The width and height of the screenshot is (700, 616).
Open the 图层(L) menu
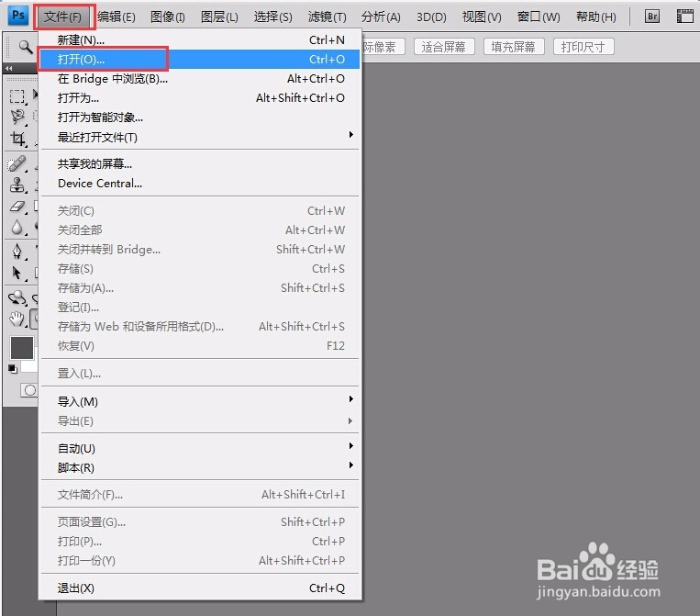coord(219,17)
